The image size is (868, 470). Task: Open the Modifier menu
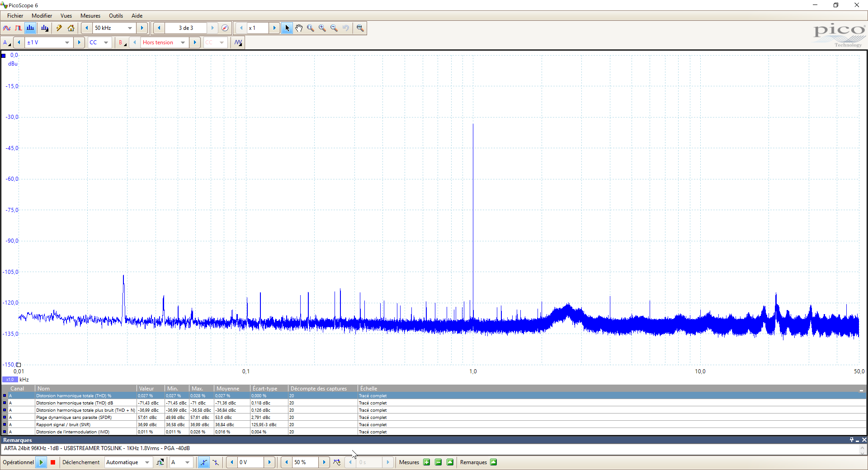coord(42,16)
